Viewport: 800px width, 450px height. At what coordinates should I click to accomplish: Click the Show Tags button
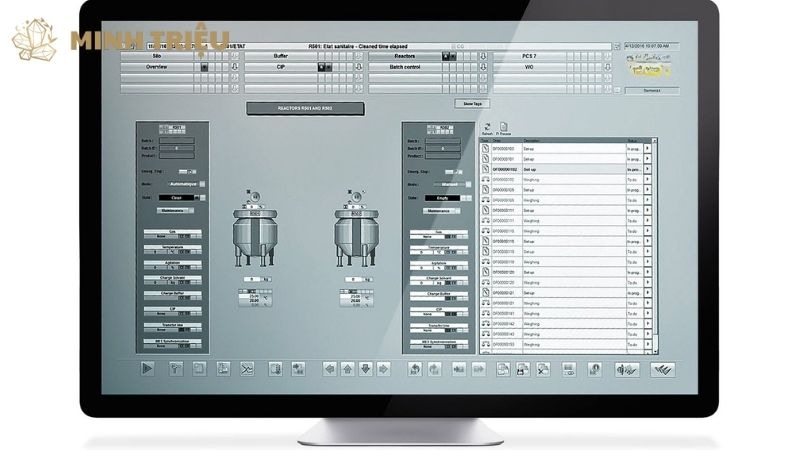(x=471, y=103)
